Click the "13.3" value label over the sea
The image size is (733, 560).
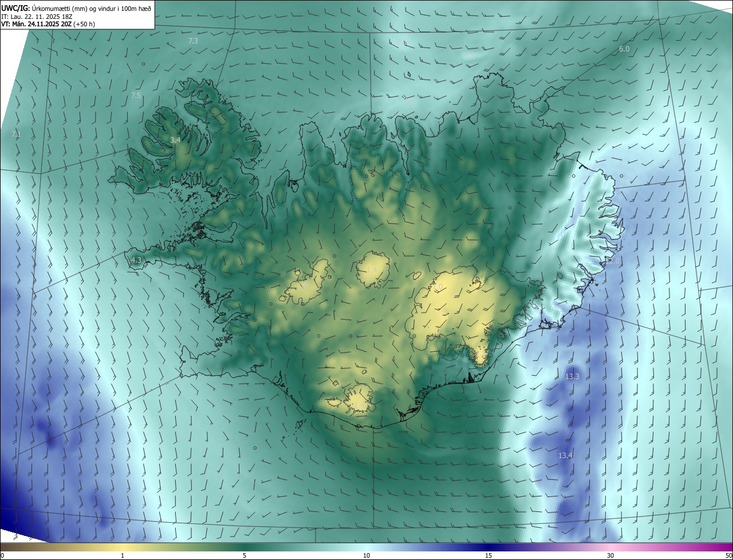click(x=572, y=377)
